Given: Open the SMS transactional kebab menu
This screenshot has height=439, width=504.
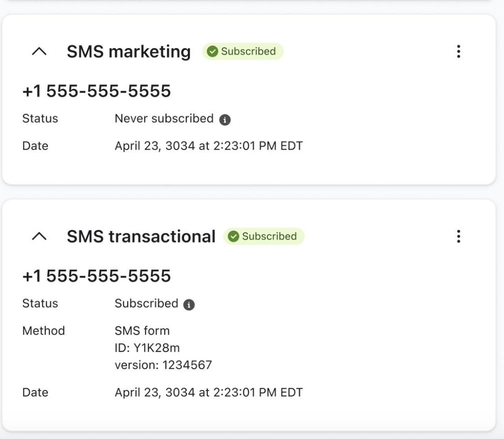Looking at the screenshot, I should click(x=458, y=236).
